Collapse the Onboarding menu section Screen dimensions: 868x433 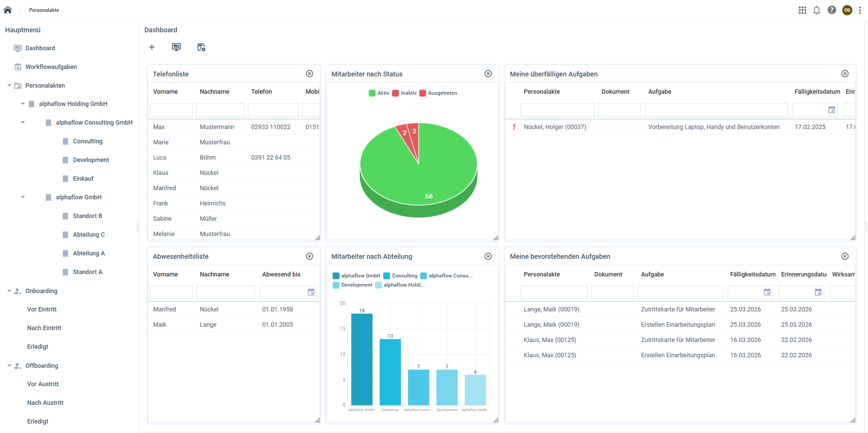(9, 291)
